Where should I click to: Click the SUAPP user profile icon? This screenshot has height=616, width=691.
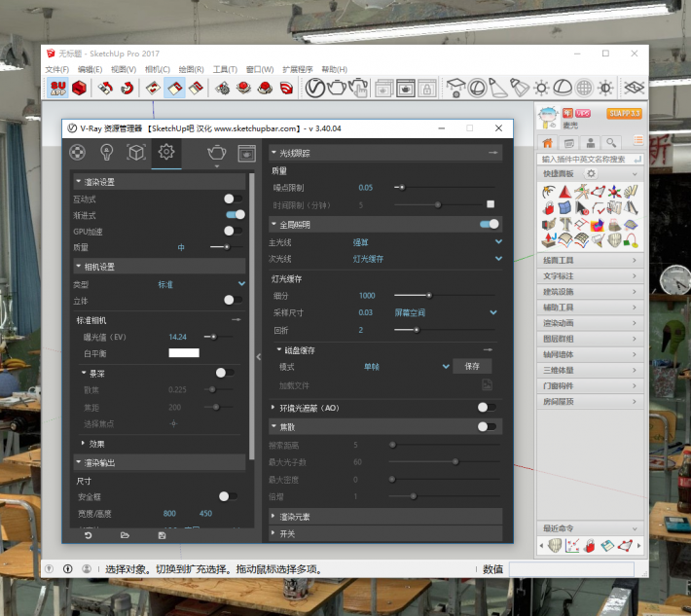coord(591,142)
